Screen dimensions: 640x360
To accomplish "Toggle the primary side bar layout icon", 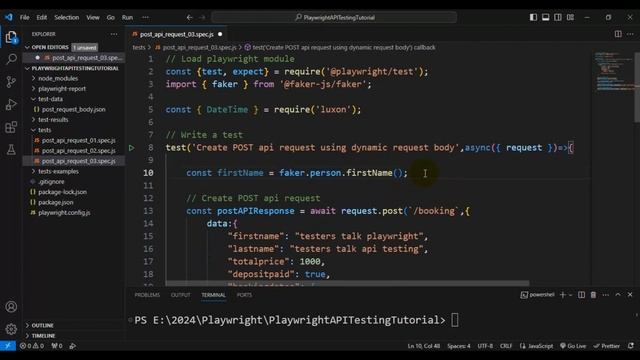I will click(x=533, y=17).
